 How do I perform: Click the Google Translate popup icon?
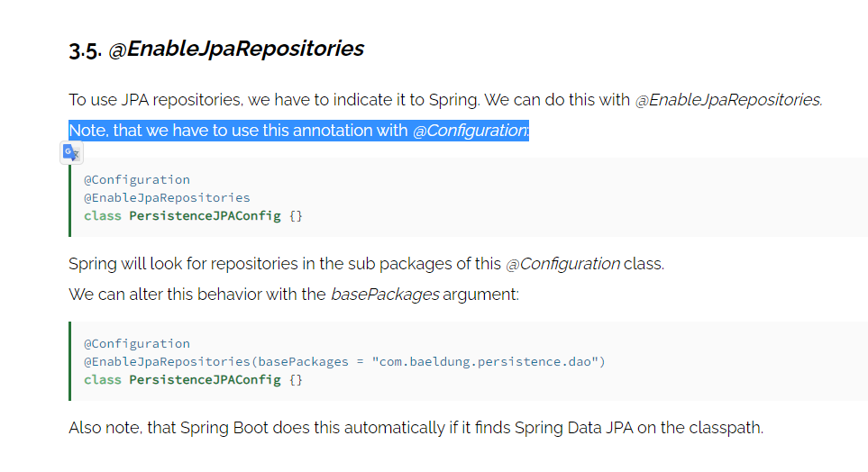tap(71, 153)
